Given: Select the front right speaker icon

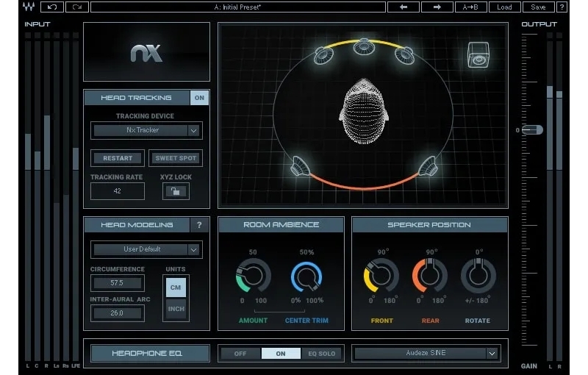Looking at the screenshot, I should (405, 54).
